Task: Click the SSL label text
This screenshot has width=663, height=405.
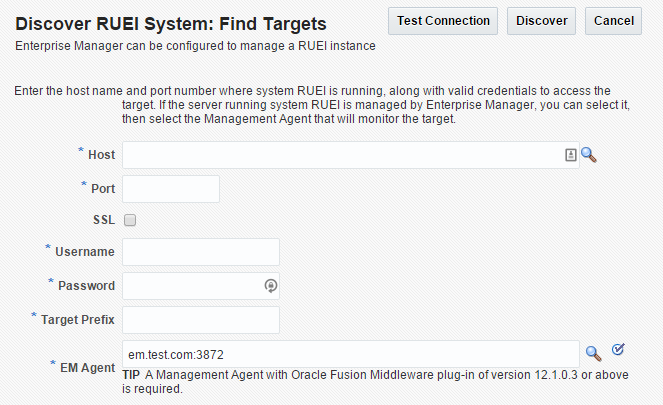Action: click(104, 220)
